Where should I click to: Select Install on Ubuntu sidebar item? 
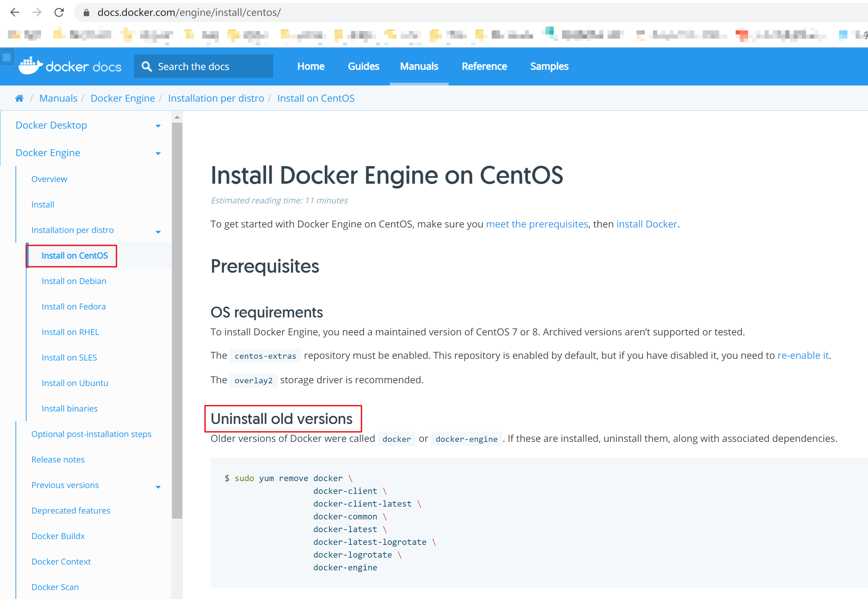click(x=75, y=383)
